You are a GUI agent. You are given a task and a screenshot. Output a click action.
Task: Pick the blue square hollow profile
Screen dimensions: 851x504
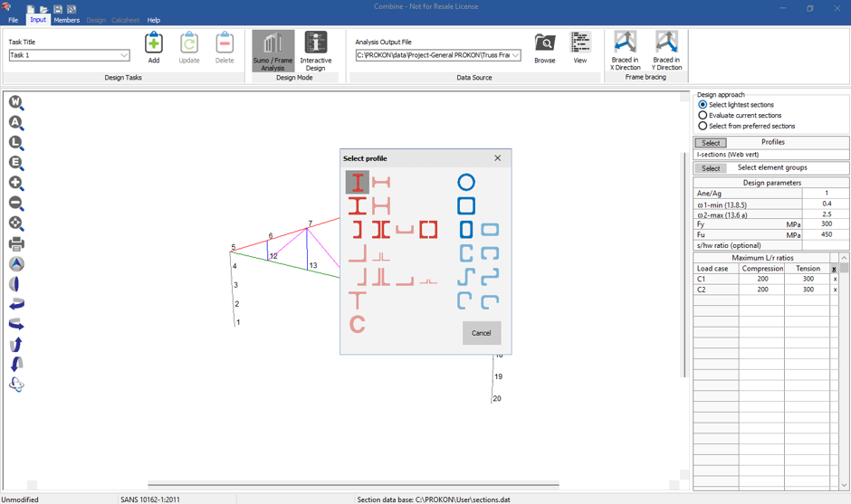[465, 205]
